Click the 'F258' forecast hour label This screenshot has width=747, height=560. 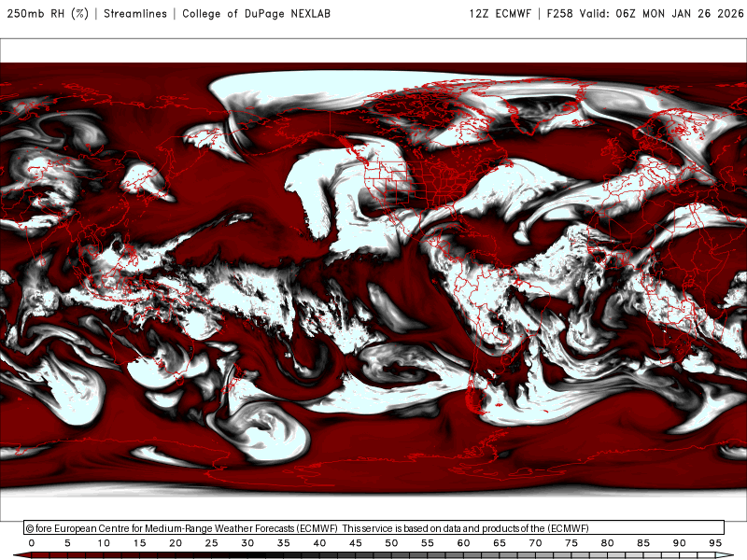tap(559, 13)
